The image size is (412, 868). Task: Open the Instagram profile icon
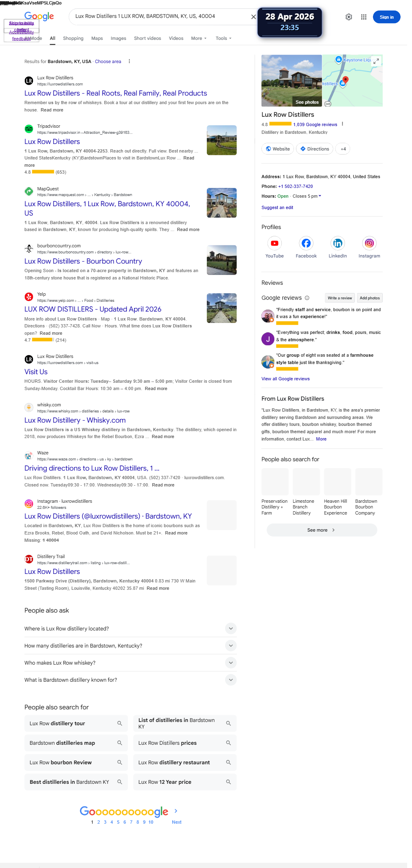coord(369,243)
